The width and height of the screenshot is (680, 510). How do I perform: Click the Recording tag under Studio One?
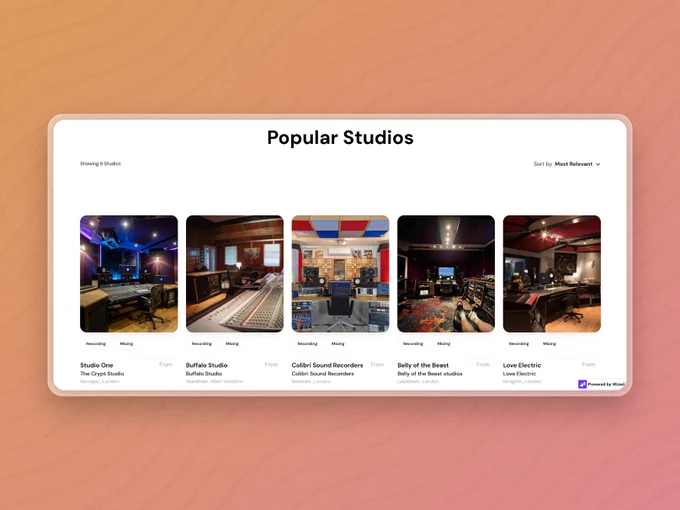pyautogui.click(x=96, y=343)
